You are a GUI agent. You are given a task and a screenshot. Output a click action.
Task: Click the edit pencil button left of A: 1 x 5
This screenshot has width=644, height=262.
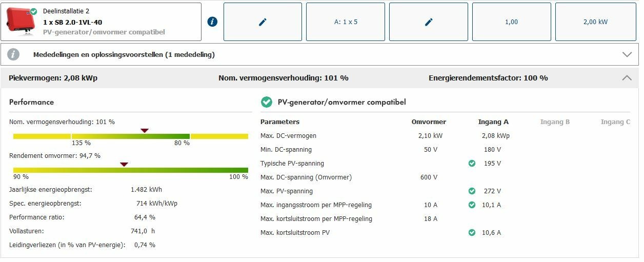[x=263, y=22]
